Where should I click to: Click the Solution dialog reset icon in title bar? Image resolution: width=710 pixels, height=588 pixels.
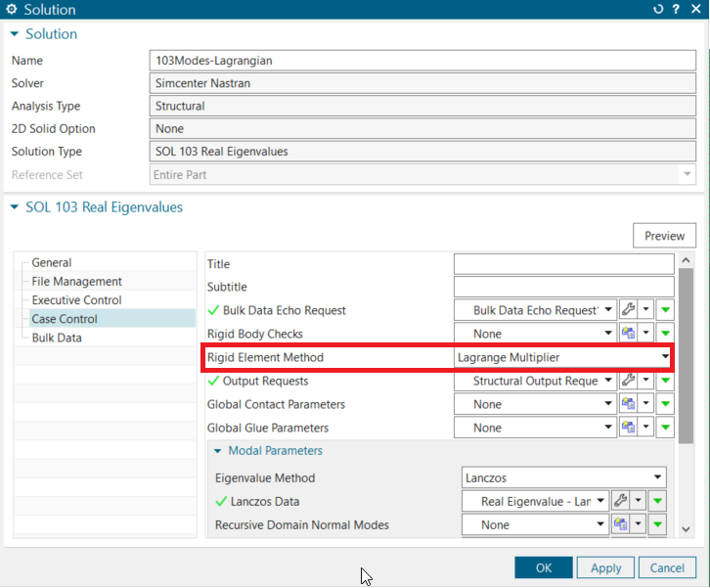[x=657, y=10]
